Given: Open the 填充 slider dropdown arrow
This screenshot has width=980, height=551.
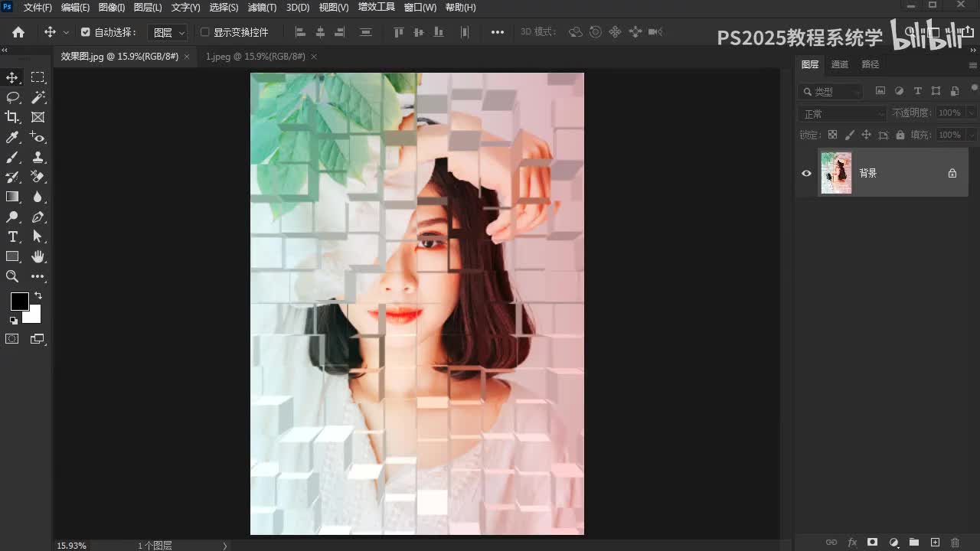Looking at the screenshot, I should (972, 135).
